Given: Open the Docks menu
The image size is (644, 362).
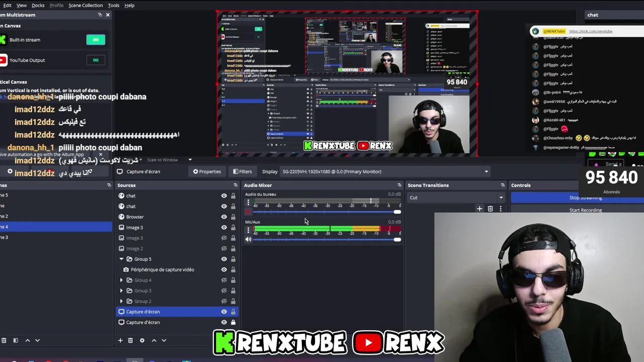Looking at the screenshot, I should [38, 5].
